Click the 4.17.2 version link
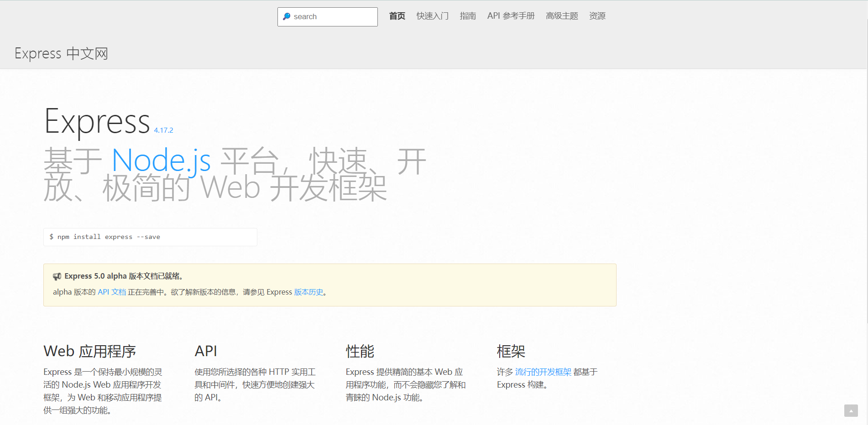 [x=163, y=130]
